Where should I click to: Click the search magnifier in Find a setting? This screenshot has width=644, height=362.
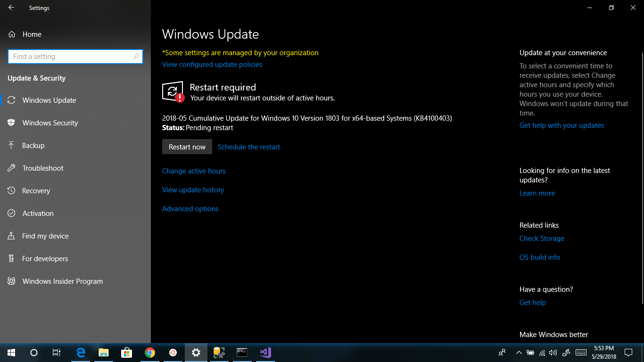click(136, 57)
